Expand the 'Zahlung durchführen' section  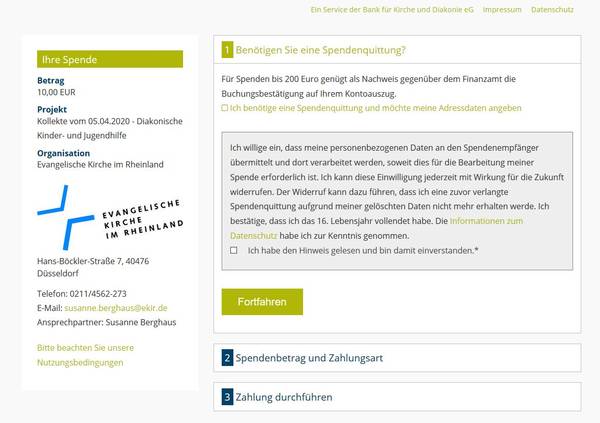point(289,397)
